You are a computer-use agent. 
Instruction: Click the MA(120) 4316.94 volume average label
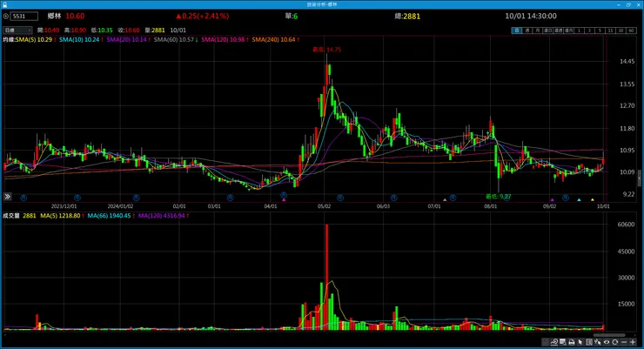click(x=163, y=216)
